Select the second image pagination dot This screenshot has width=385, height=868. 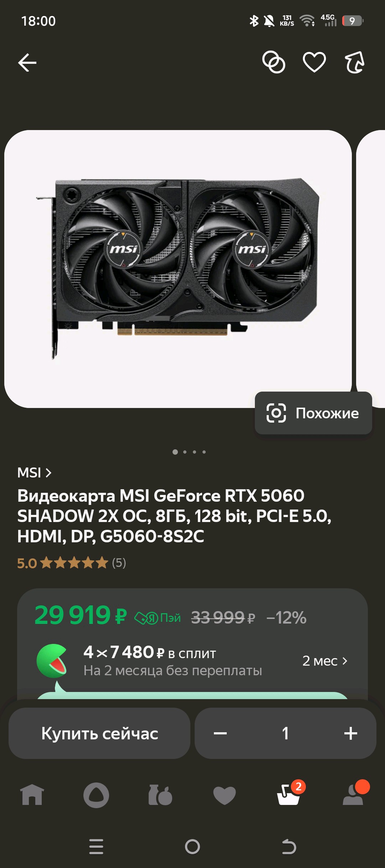point(185,452)
